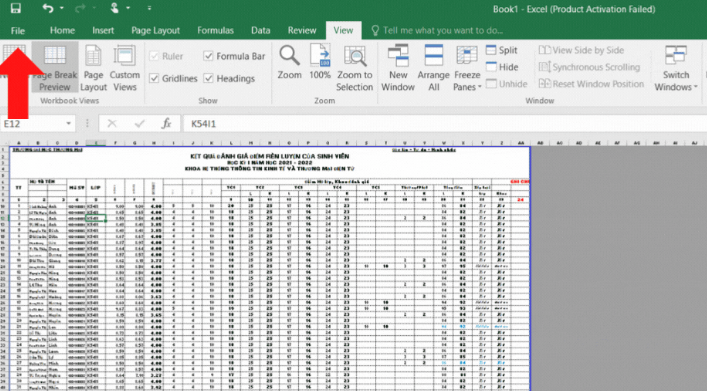Open the Review tab
This screenshot has height=391, width=707.
302,31
